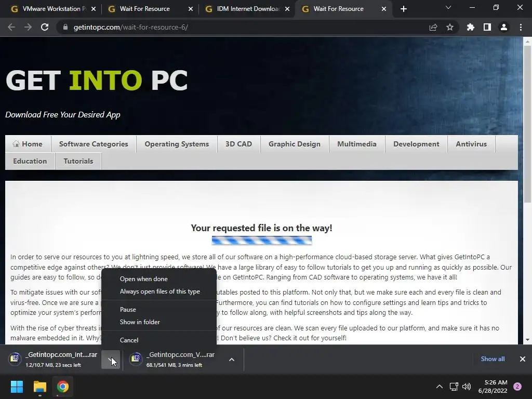Open Software Categories menu

[x=94, y=144]
